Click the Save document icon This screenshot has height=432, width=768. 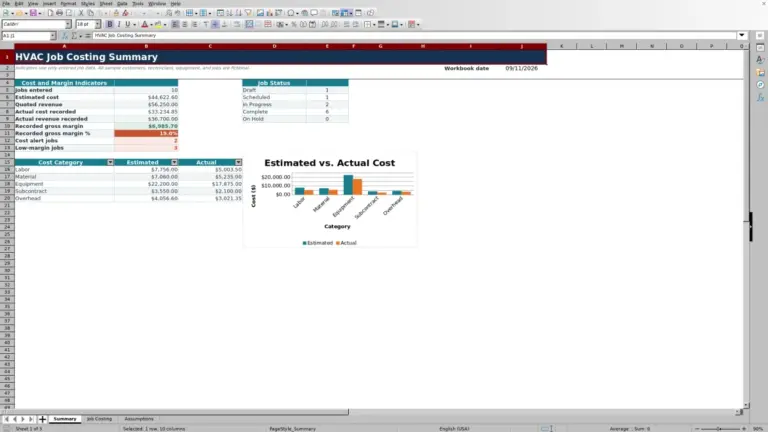click(x=32, y=13)
